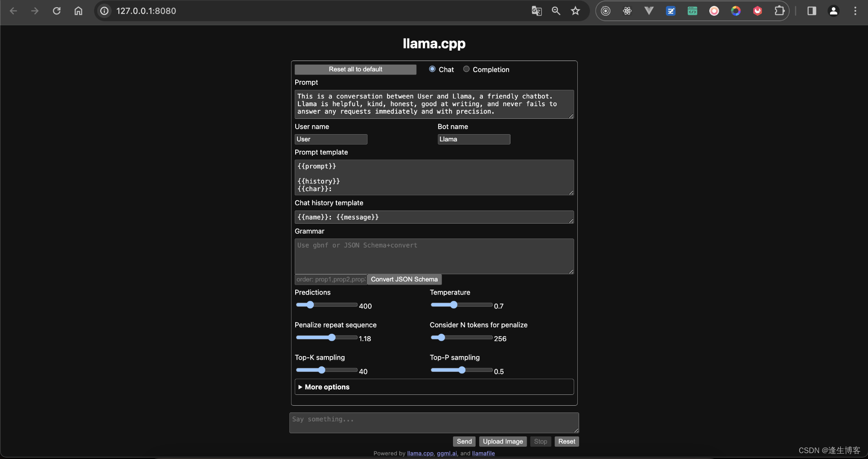Adjust the Top-P sampling slider
The height and width of the screenshot is (459, 868).
(462, 370)
